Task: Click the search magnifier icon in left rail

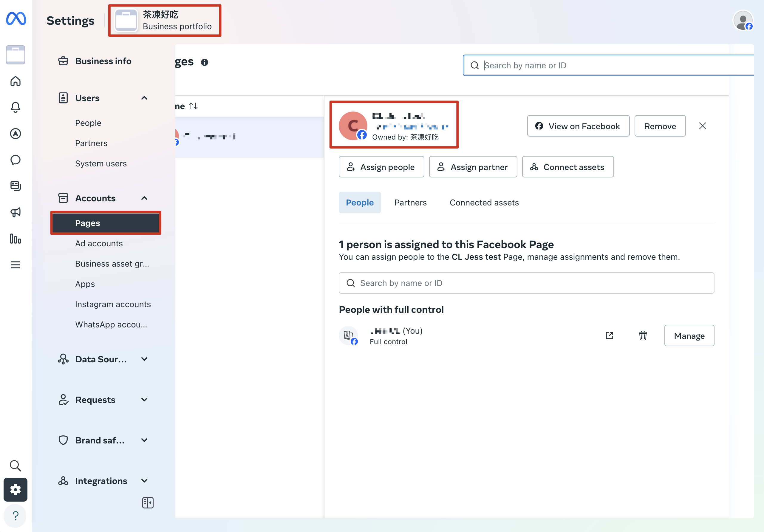Action: tap(15, 465)
